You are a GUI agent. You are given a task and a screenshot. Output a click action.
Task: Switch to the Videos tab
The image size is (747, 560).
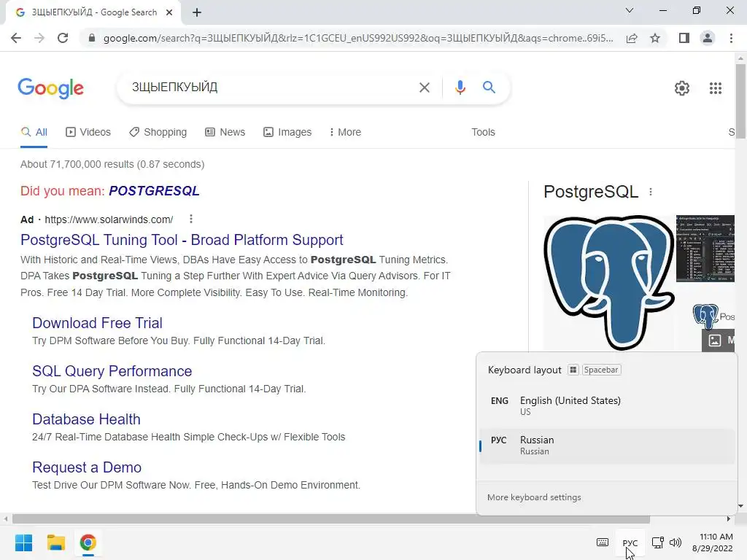(88, 133)
